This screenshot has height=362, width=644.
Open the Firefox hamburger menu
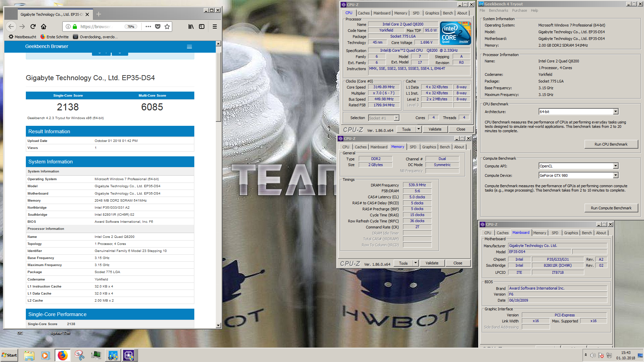215,27
